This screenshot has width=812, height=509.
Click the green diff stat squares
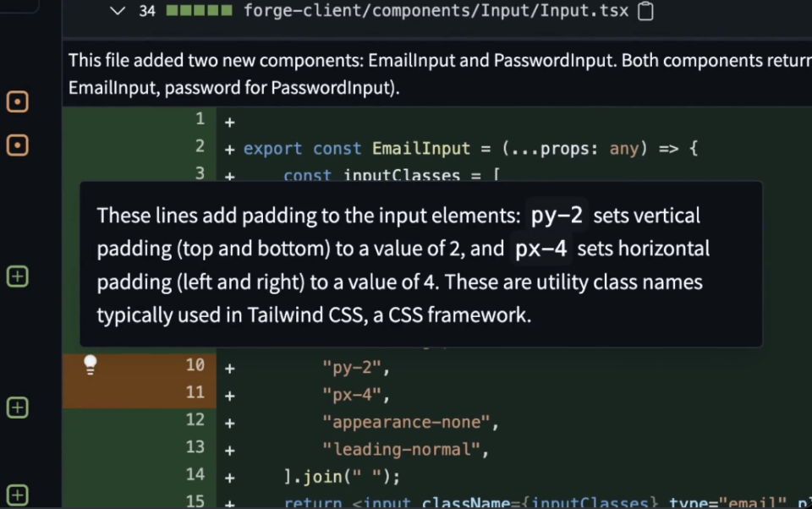point(199,11)
